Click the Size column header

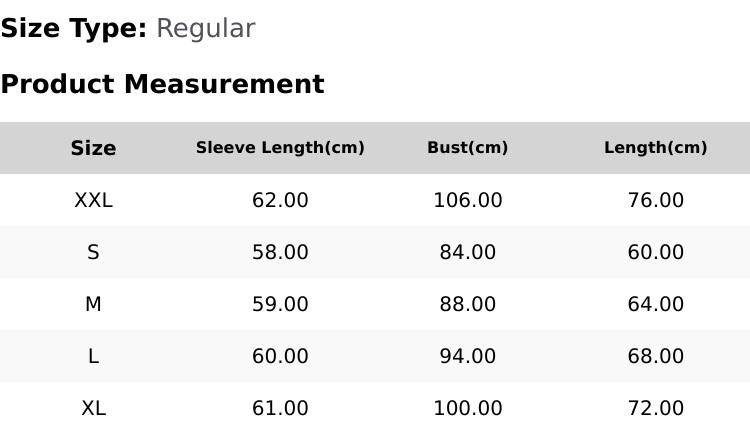point(93,148)
